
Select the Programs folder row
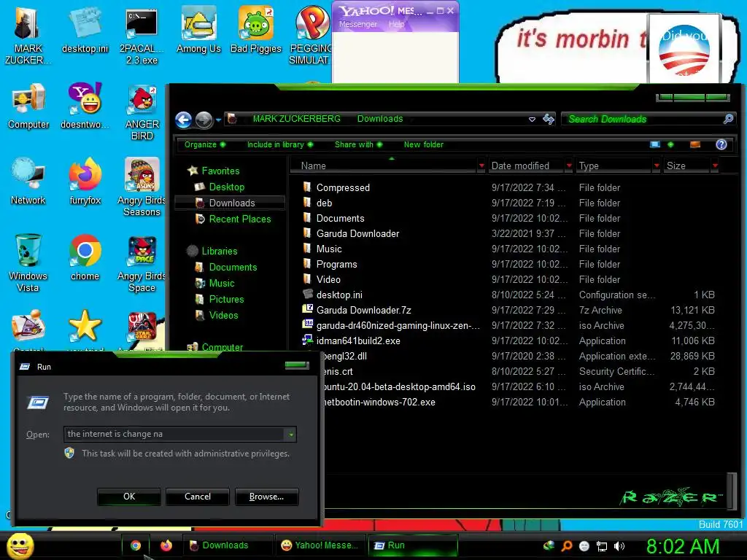point(508,264)
